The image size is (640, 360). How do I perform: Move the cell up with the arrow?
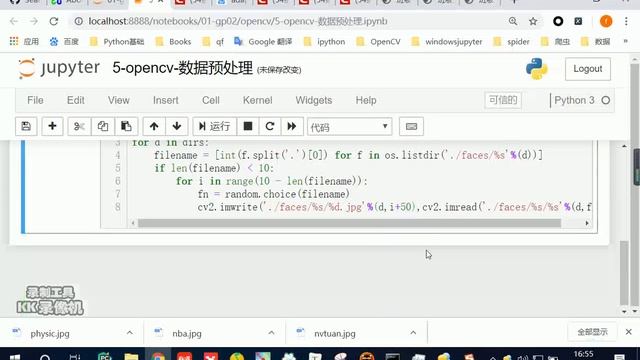coord(154,126)
